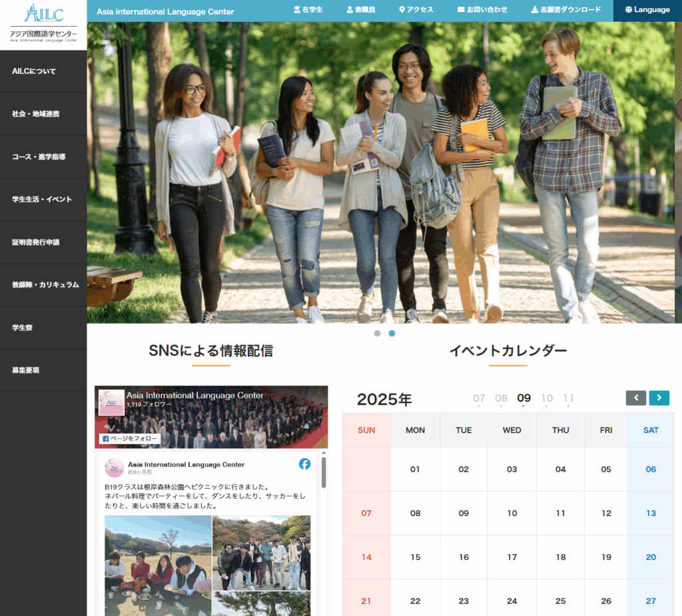Expand the コース・進学指導 sidebar menu
Screen dimensions: 682x616
(x=43, y=156)
